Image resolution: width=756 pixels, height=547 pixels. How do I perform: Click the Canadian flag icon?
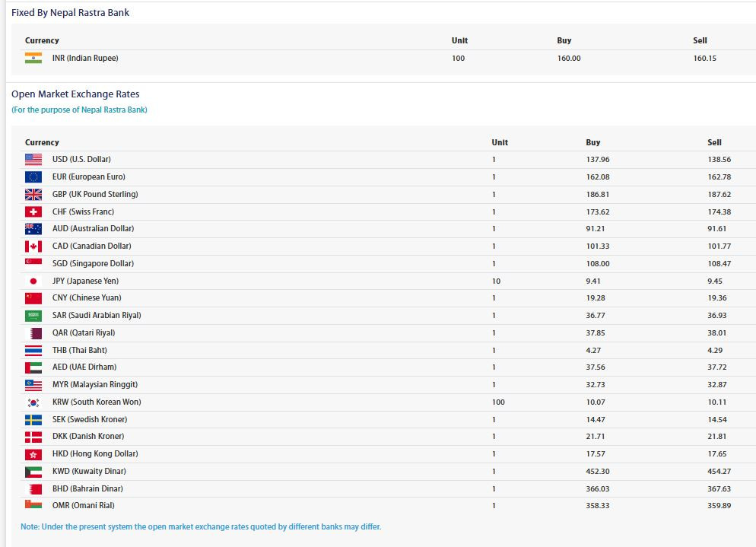coord(33,246)
